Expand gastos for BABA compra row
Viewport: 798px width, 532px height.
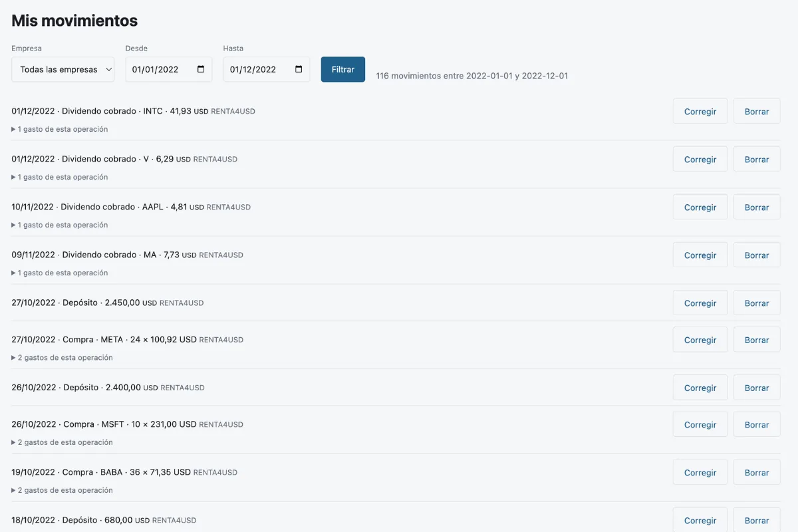pyautogui.click(x=63, y=490)
